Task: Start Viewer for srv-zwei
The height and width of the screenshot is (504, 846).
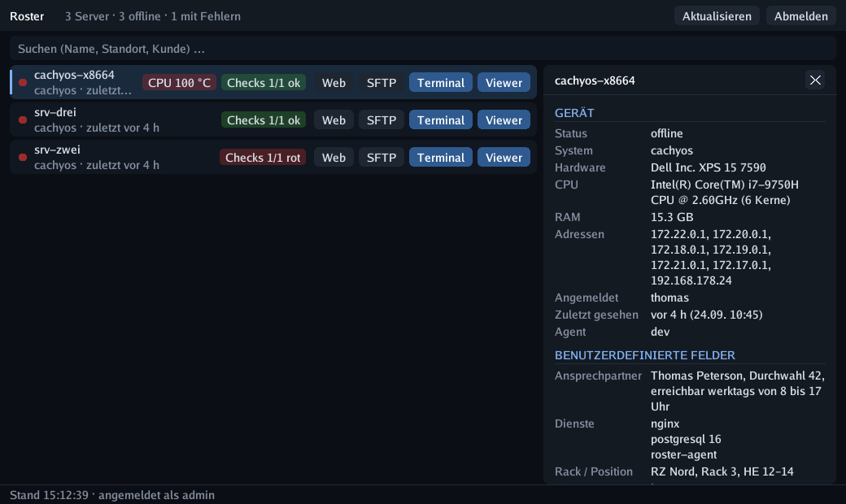Action: click(x=504, y=158)
